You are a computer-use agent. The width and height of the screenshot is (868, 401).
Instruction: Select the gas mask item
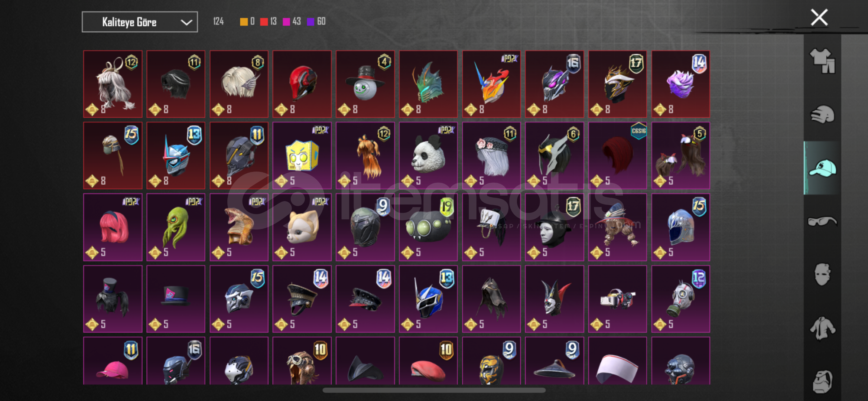pyautogui.click(x=681, y=299)
